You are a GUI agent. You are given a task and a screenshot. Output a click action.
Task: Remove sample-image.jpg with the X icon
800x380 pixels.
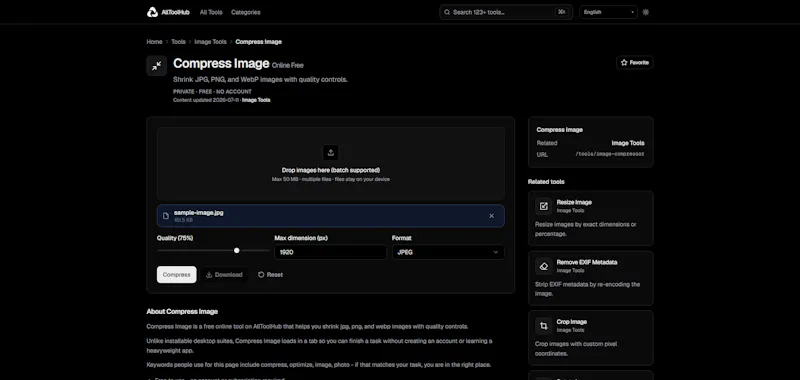coord(491,216)
